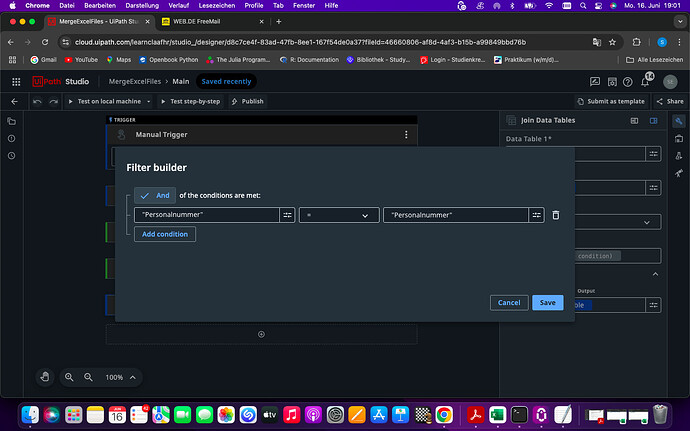Click the left "Personalnummer" input field
The image size is (690, 431).
click(207, 215)
